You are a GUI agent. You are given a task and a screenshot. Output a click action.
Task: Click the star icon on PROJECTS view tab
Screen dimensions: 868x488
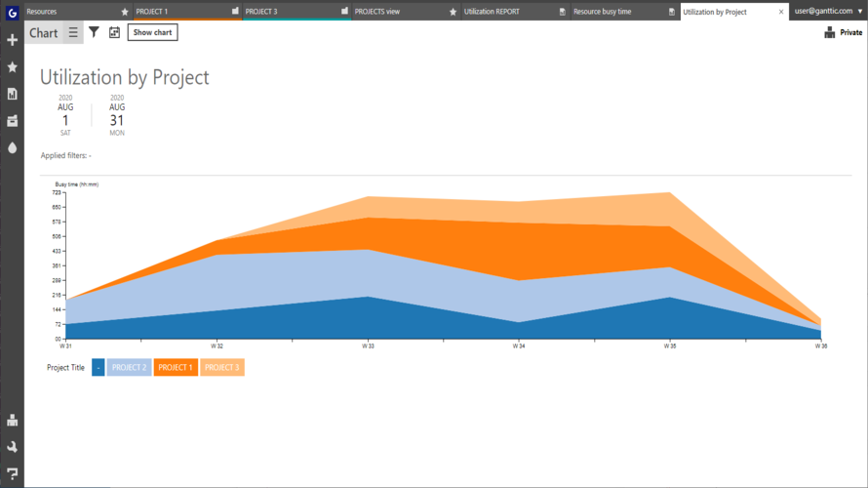coord(453,12)
